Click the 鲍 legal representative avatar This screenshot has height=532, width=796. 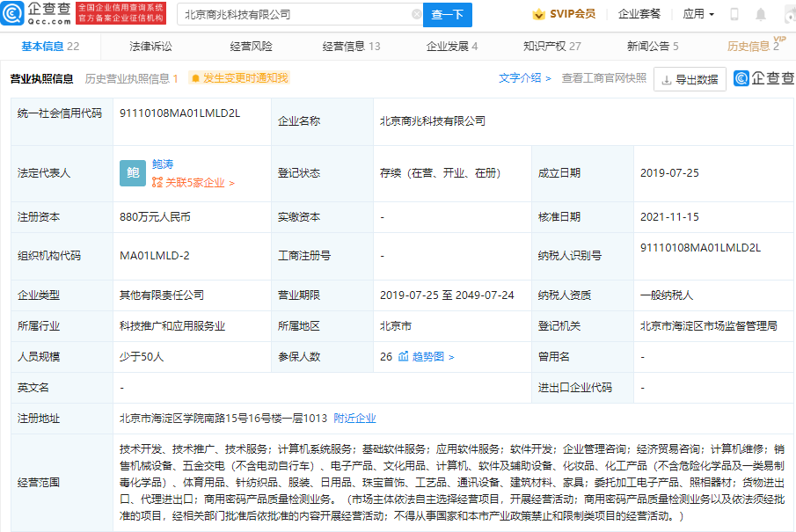coord(132,173)
